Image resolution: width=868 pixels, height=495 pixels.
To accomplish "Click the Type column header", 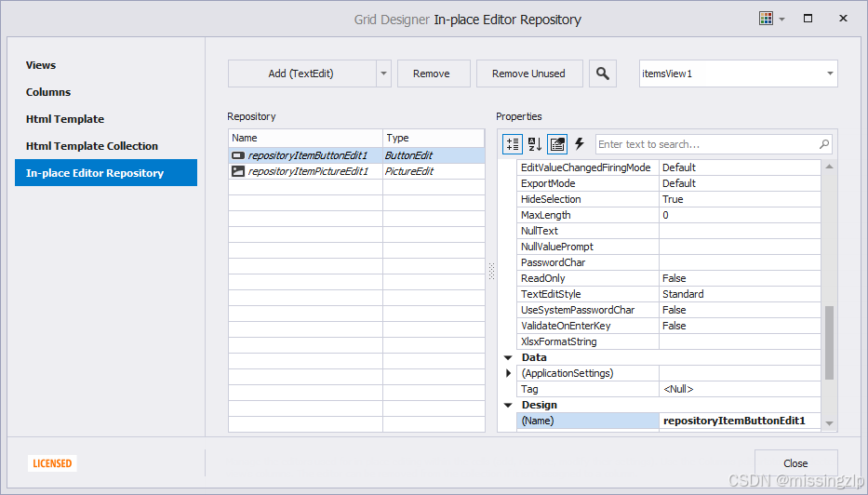I will (x=434, y=138).
